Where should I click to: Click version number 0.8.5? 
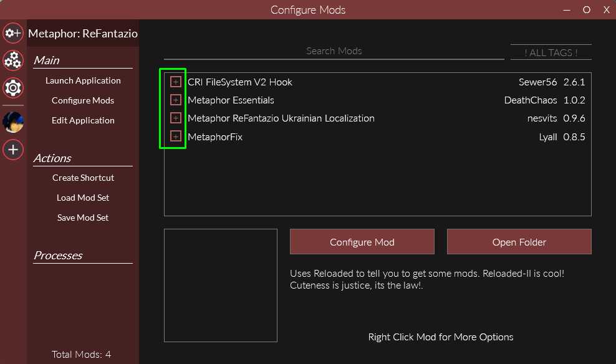click(574, 137)
